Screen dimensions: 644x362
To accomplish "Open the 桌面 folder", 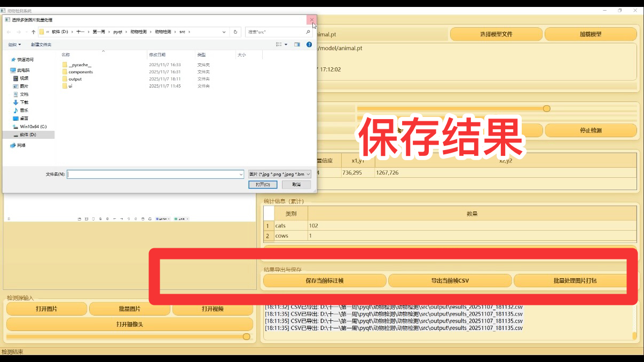I will pos(24,118).
